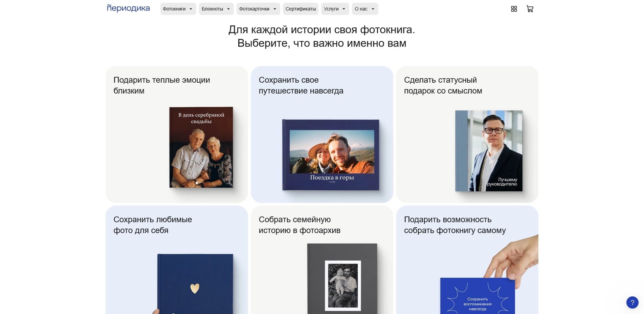Open the card 'Подарить теплые эмоции близким'
This screenshot has width=644, height=314.
[x=176, y=134]
